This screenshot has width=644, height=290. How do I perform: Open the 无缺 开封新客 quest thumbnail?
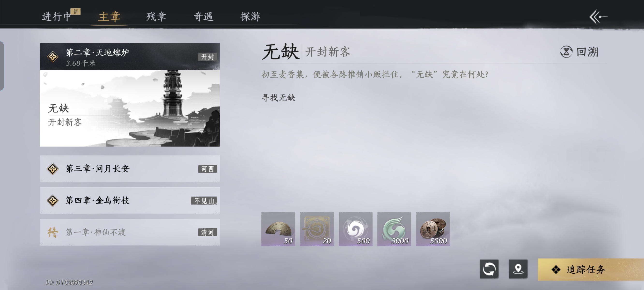click(130, 108)
